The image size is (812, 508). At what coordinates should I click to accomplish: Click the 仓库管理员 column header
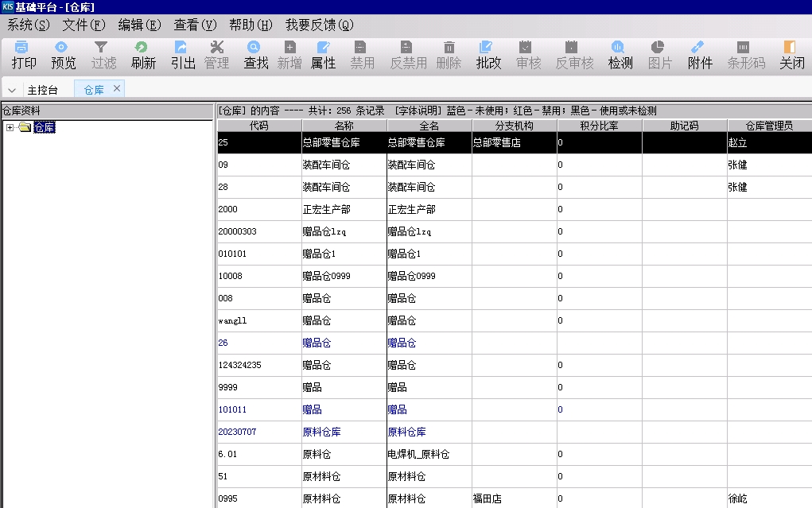click(770, 126)
